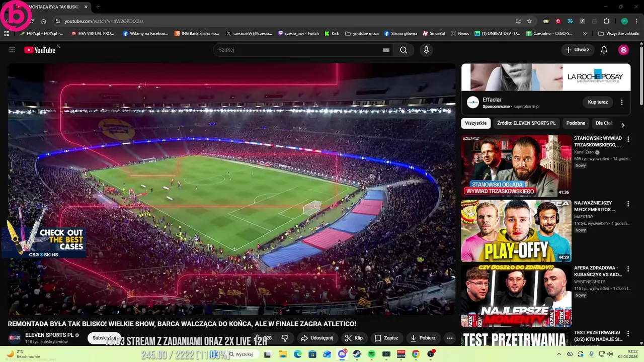The width and height of the screenshot is (644, 362).
Task: Install app icon in the address bar
Action: tap(518, 21)
